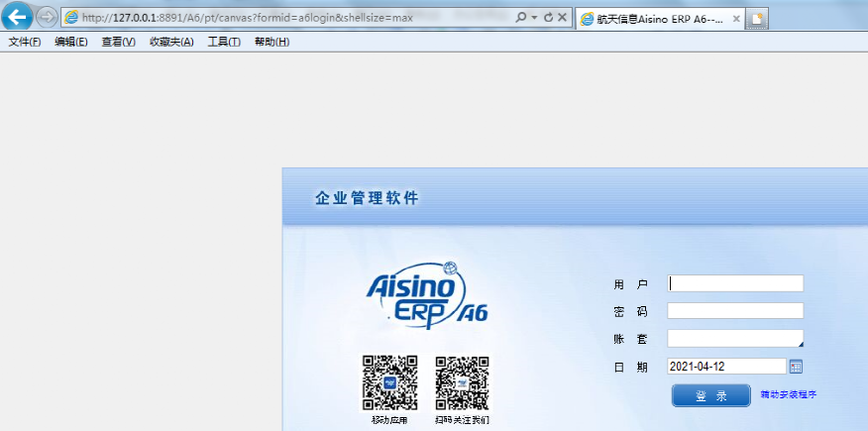
Task: Open a new browser tab
Action: (x=757, y=19)
